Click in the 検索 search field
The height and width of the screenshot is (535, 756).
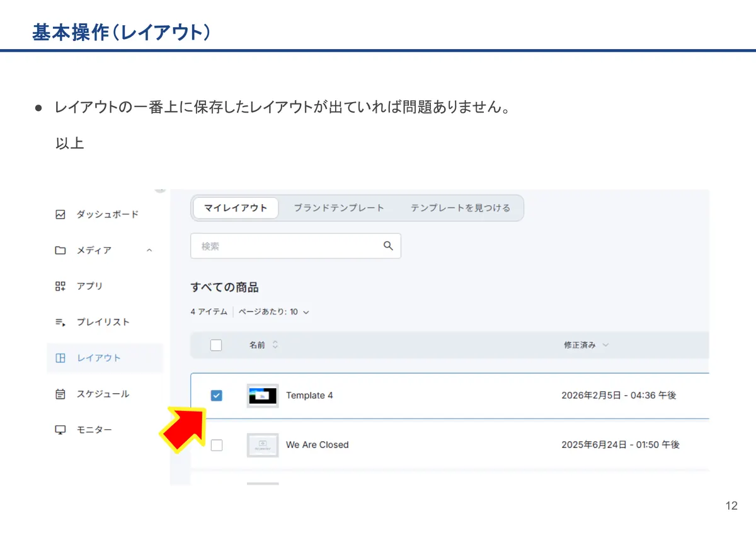tap(295, 246)
